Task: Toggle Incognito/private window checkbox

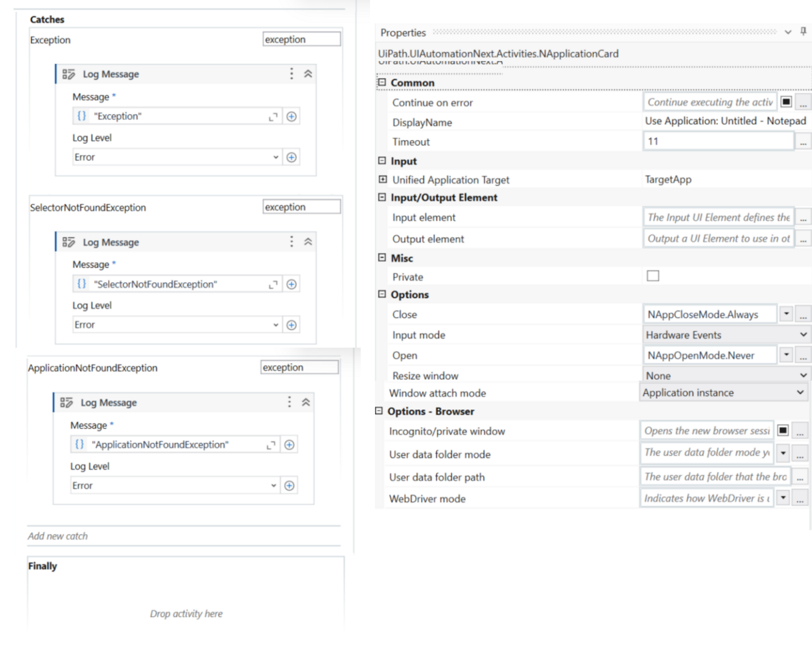Action: pos(782,431)
